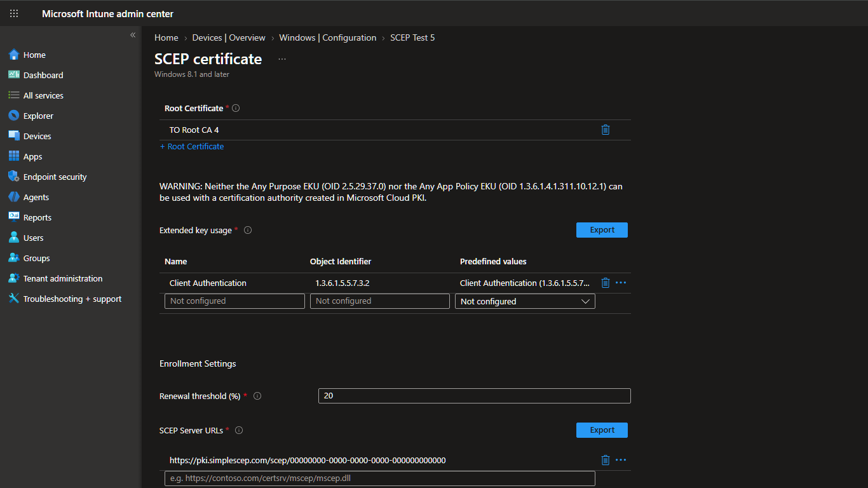Open the Predefined values dropdown
The height and width of the screenshot is (488, 868).
pyautogui.click(x=525, y=301)
